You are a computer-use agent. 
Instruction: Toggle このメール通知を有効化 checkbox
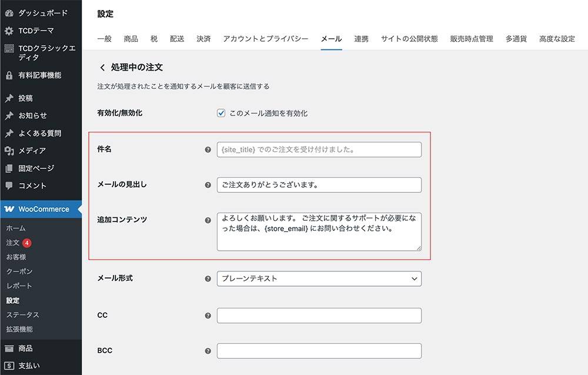pyautogui.click(x=221, y=113)
